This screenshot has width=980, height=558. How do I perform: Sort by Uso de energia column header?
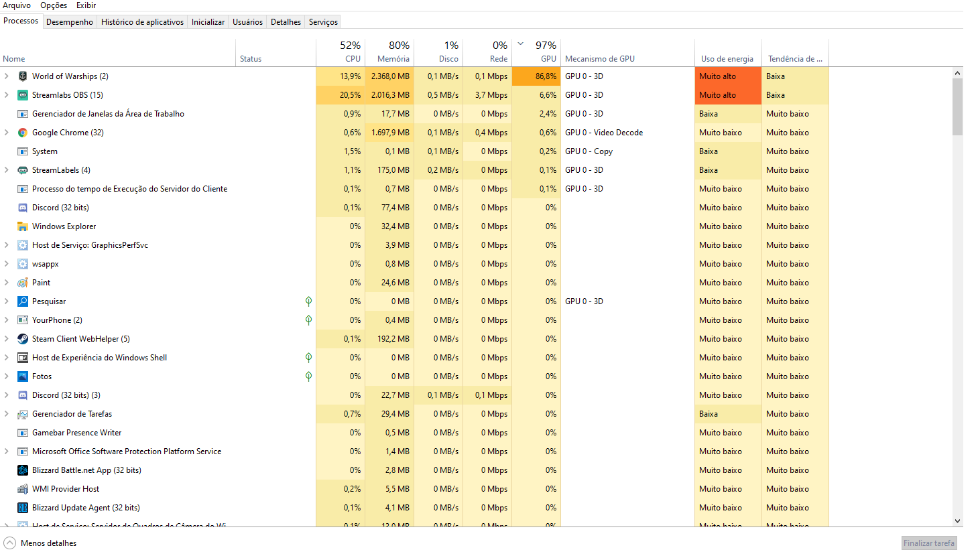[728, 52]
